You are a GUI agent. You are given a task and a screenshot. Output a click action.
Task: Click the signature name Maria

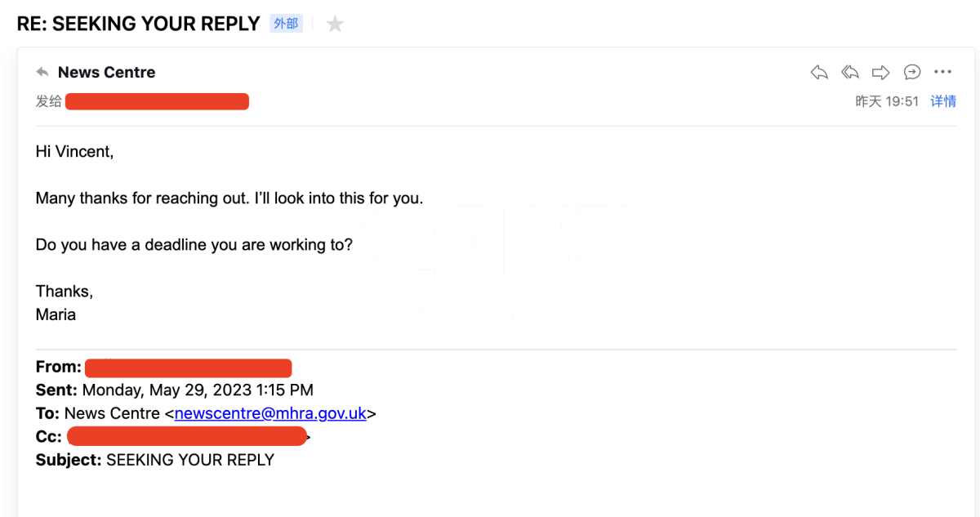click(56, 314)
